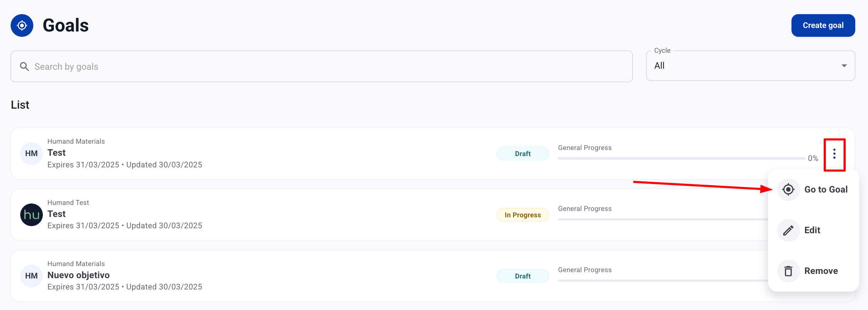Screen dimensions: 868x310
Task: Select Remove from the context menu
Action: click(x=821, y=271)
